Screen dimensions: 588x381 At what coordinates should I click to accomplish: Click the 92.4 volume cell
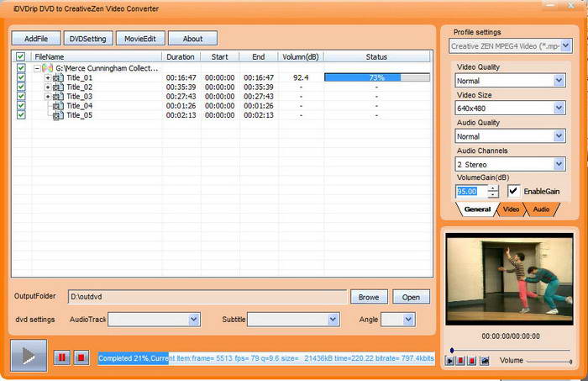(301, 77)
